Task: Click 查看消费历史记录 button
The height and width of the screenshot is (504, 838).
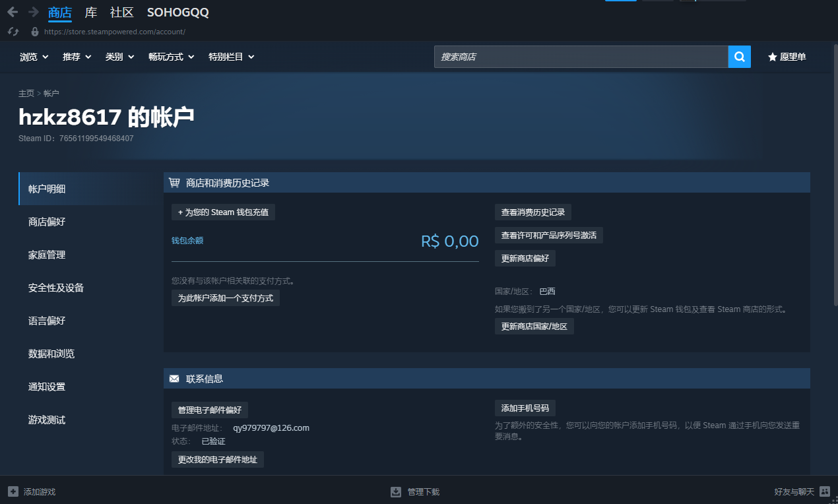Action: coord(533,212)
